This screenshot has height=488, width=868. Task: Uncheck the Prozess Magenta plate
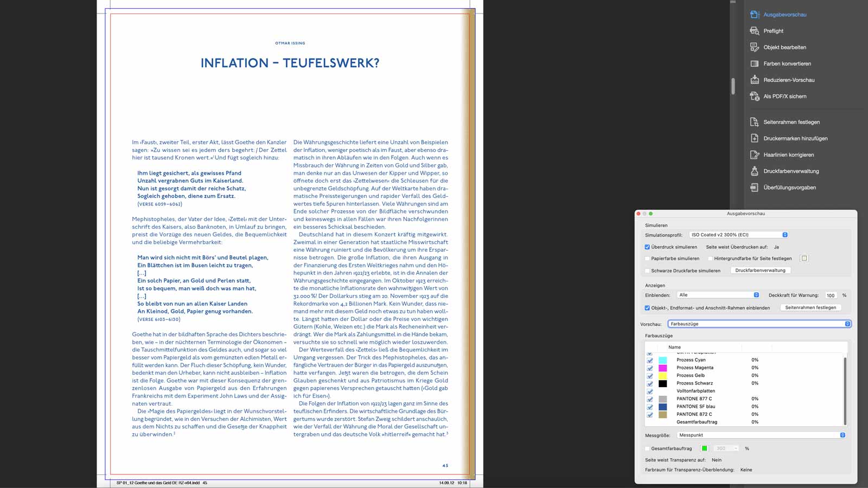pos(650,368)
